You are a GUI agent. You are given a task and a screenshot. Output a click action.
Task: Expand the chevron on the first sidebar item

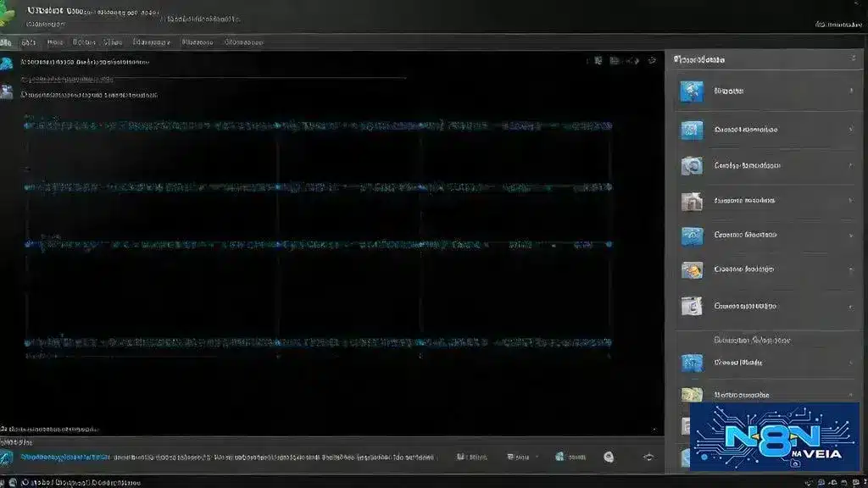tap(850, 91)
